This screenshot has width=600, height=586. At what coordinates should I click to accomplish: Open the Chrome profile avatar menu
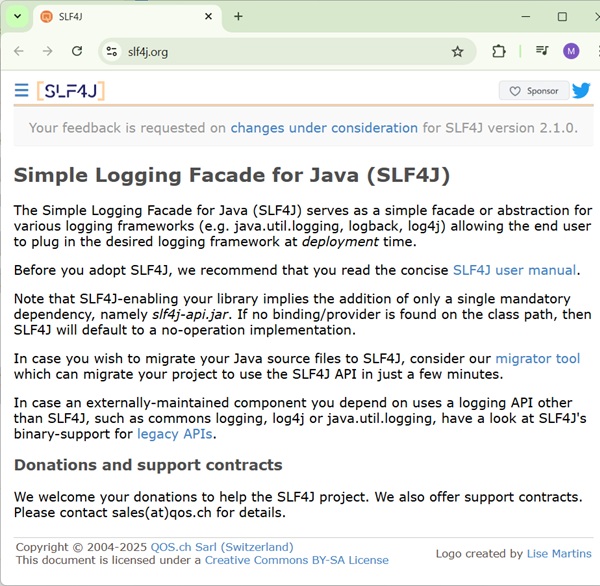[571, 51]
